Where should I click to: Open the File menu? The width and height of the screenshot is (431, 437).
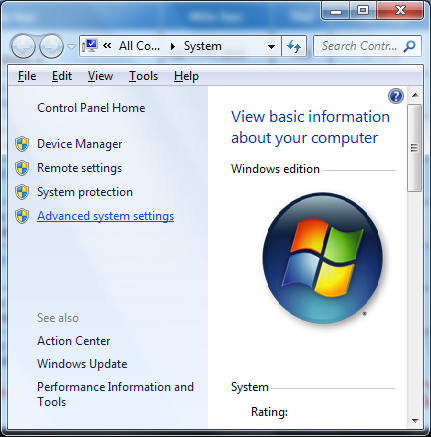click(x=27, y=76)
